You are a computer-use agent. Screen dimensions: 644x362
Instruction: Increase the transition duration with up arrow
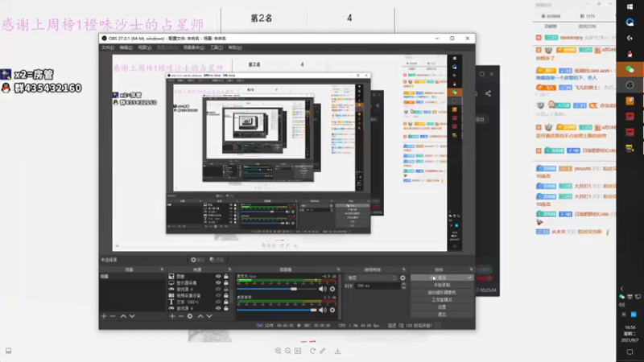coord(403,284)
